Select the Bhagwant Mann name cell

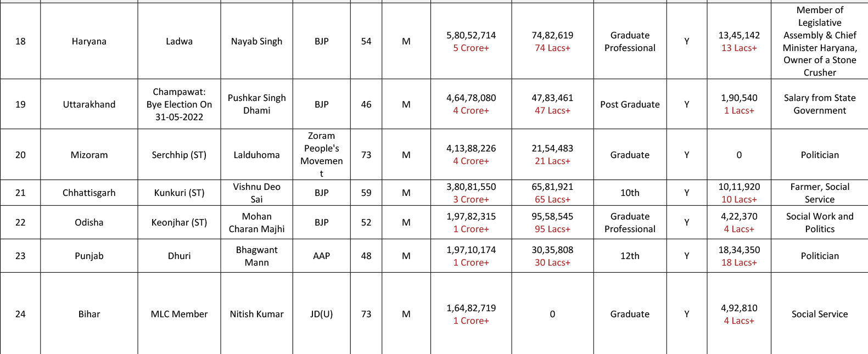pyautogui.click(x=256, y=256)
